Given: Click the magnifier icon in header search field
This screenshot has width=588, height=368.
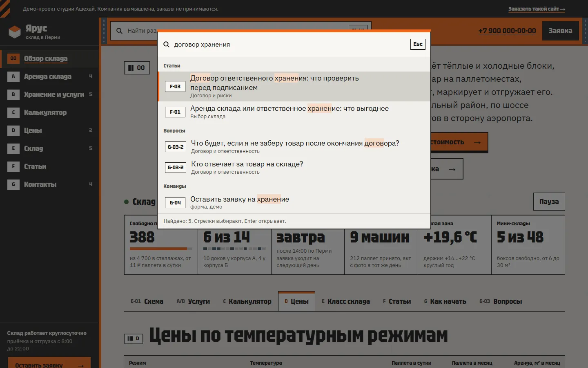Looking at the screenshot, I should (120, 31).
